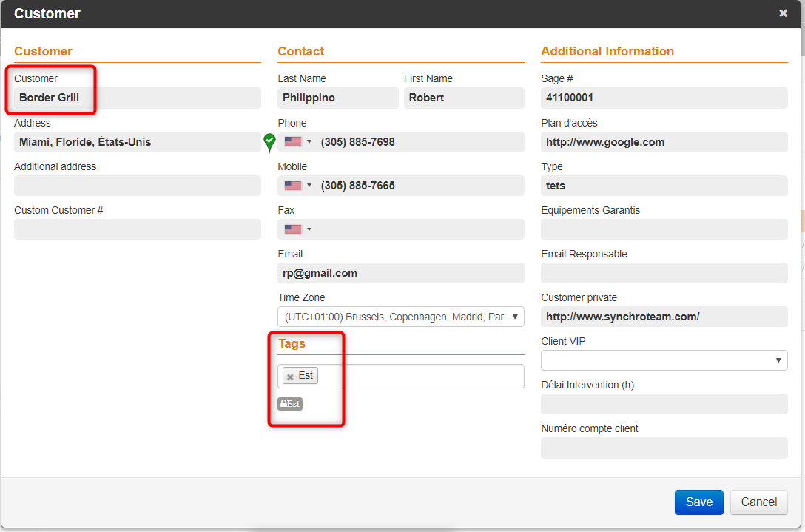805x532 pixels.
Task: Click the locked Est tag badge
Action: pos(290,403)
